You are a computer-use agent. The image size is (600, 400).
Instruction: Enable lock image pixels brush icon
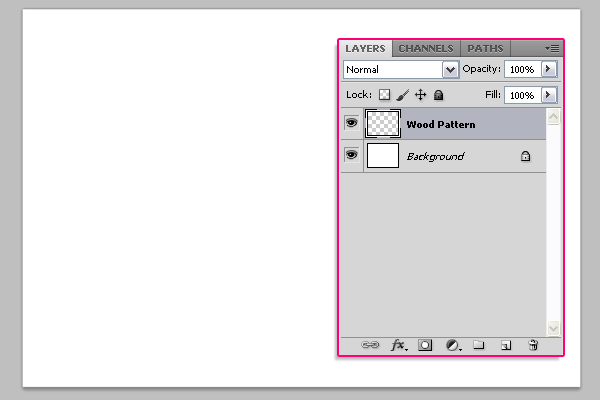(x=402, y=95)
